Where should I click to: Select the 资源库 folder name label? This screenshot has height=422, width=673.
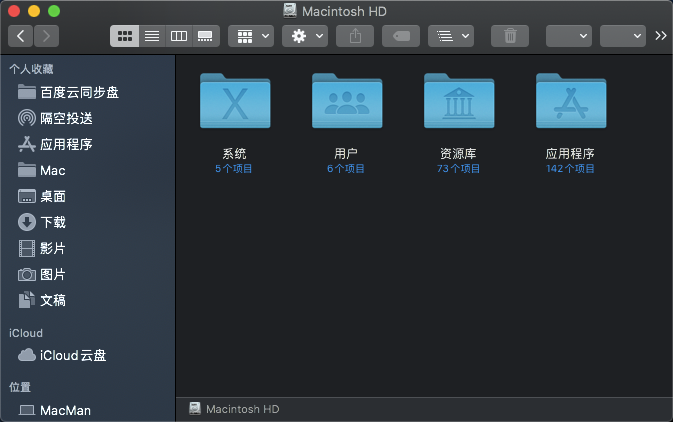pos(458,154)
